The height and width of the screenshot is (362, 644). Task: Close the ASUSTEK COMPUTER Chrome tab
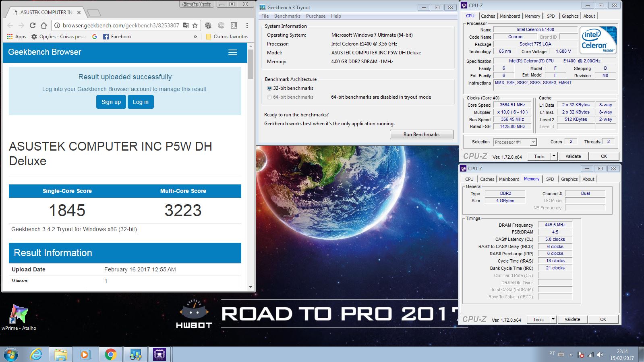point(79,12)
